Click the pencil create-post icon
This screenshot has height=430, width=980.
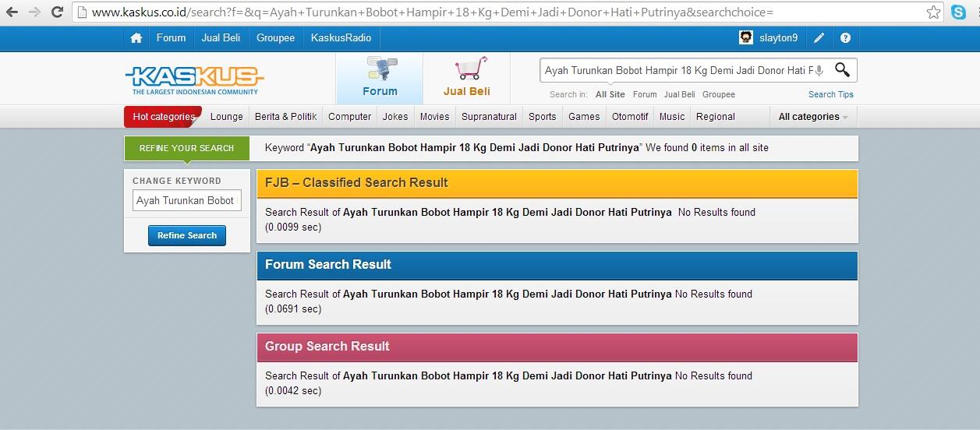click(819, 37)
